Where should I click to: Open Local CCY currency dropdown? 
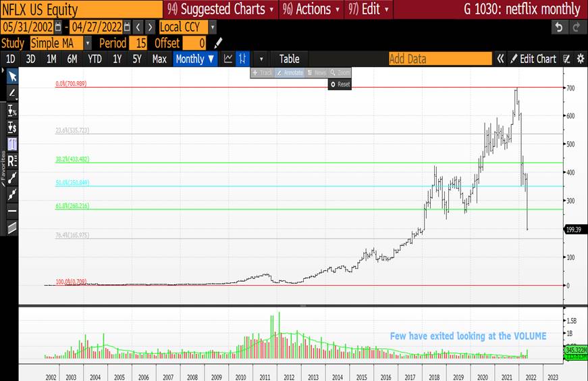coord(213,27)
